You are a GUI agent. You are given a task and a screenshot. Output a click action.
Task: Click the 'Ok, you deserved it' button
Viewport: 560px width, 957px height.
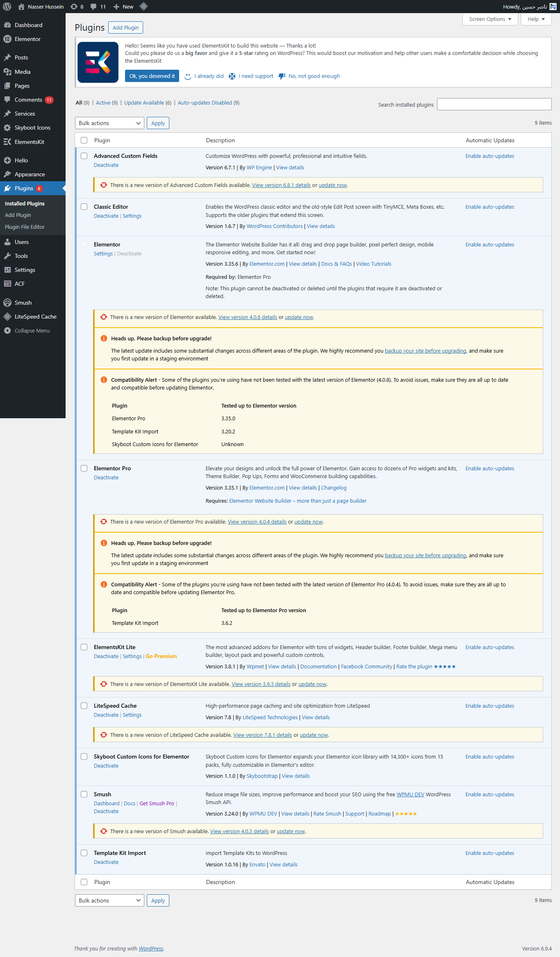click(152, 76)
